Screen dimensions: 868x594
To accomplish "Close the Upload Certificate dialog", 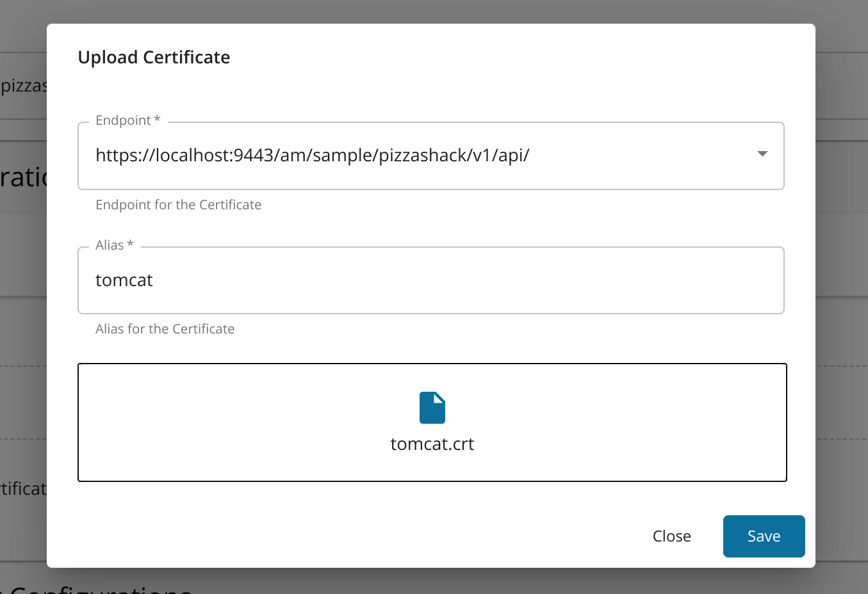I will 671,536.
